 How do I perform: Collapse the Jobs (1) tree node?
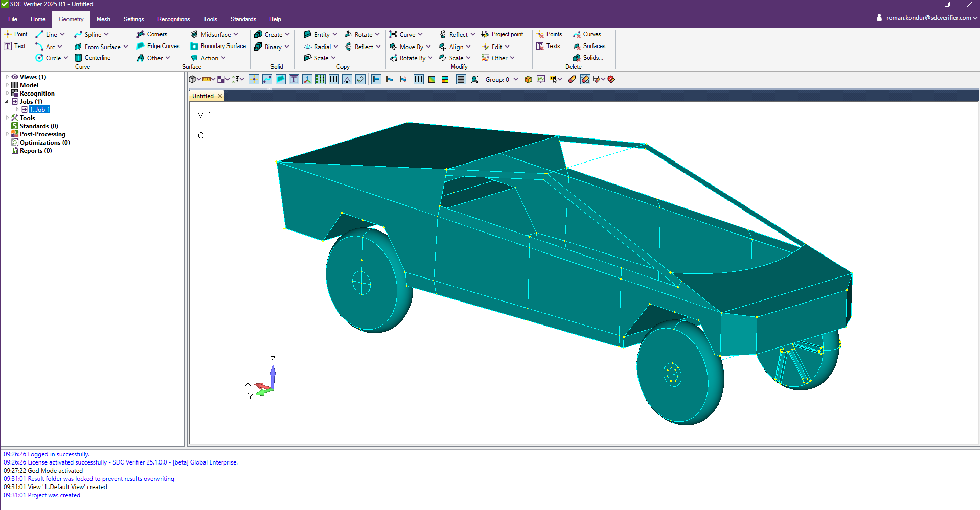click(7, 102)
